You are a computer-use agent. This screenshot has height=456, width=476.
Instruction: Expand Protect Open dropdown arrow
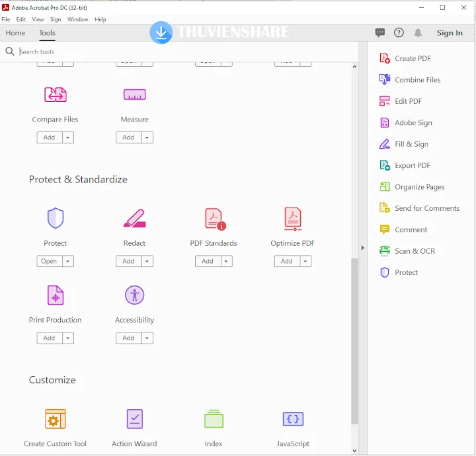tap(68, 261)
